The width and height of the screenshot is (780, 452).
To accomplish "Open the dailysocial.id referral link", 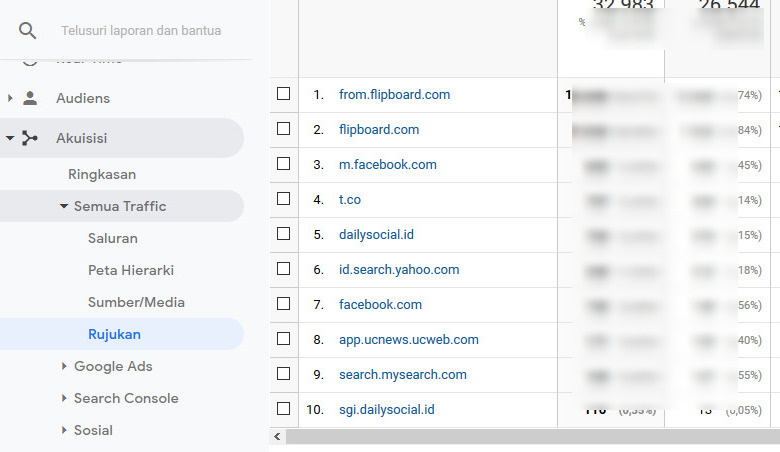I will click(377, 234).
